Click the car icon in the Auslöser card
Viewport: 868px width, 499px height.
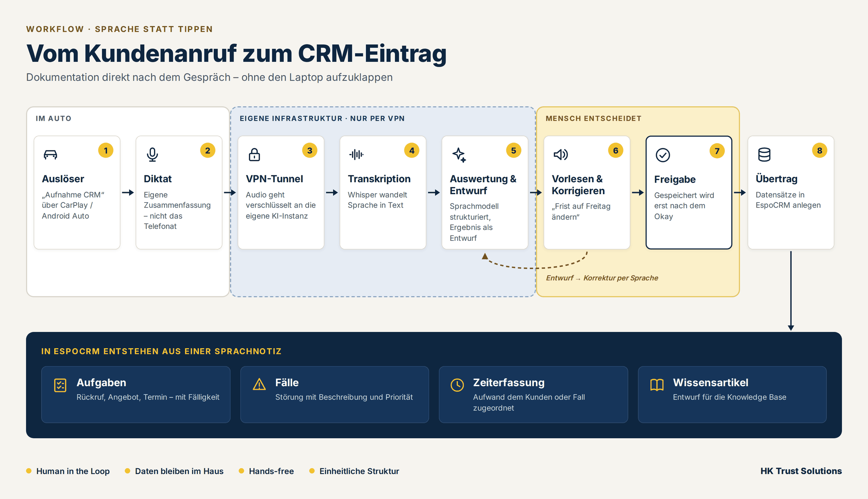(50, 154)
